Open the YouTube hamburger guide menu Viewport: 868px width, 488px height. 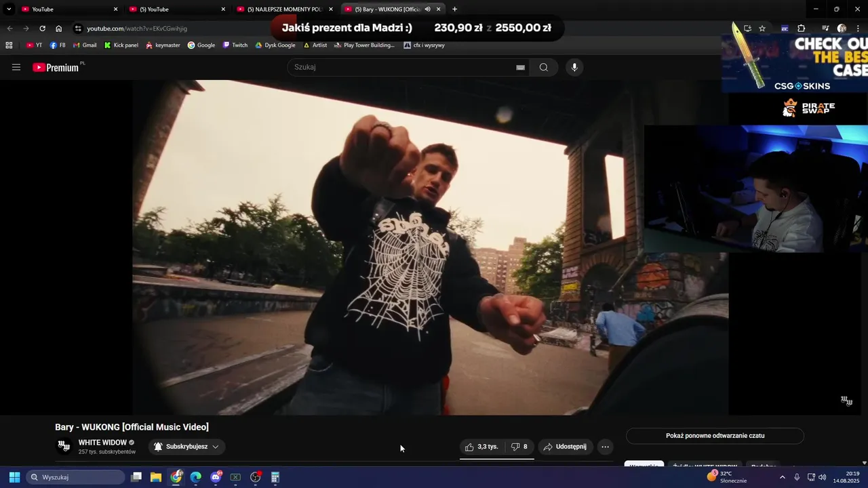(16, 67)
